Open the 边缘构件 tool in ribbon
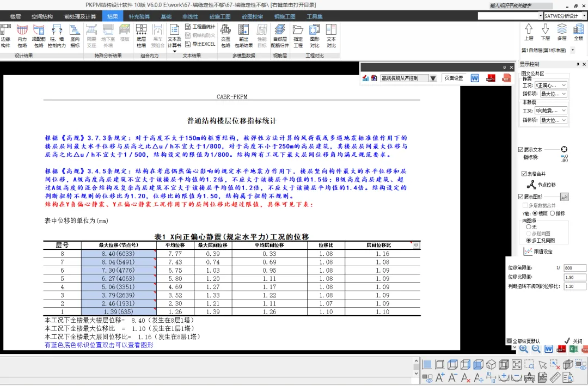This screenshot has height=386, width=588. (5, 35)
